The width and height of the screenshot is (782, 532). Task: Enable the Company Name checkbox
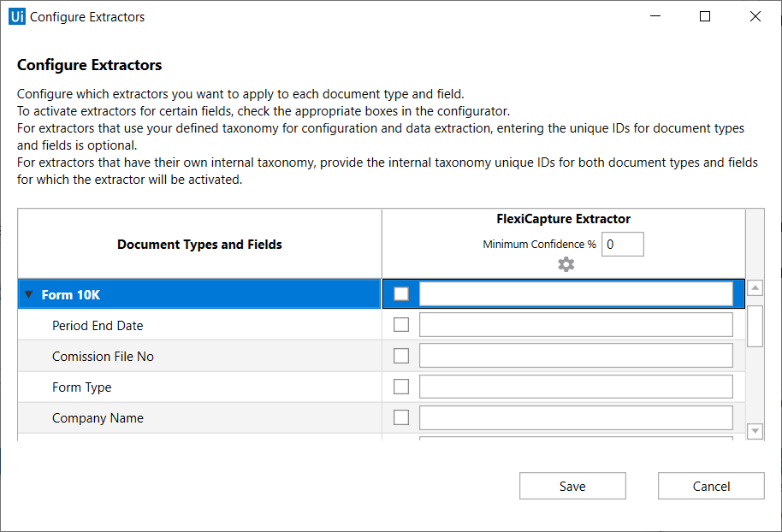(401, 417)
